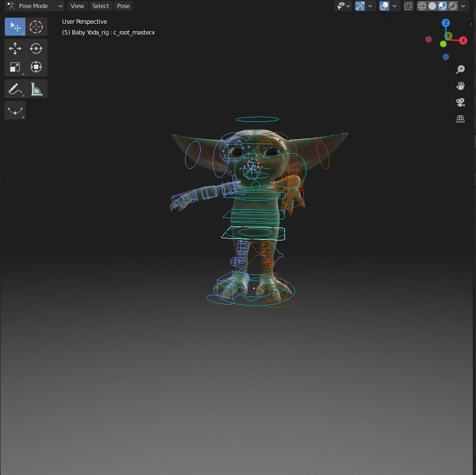476x475 pixels.
Task: Toggle the viewport gizmos button
Action: pos(360,6)
